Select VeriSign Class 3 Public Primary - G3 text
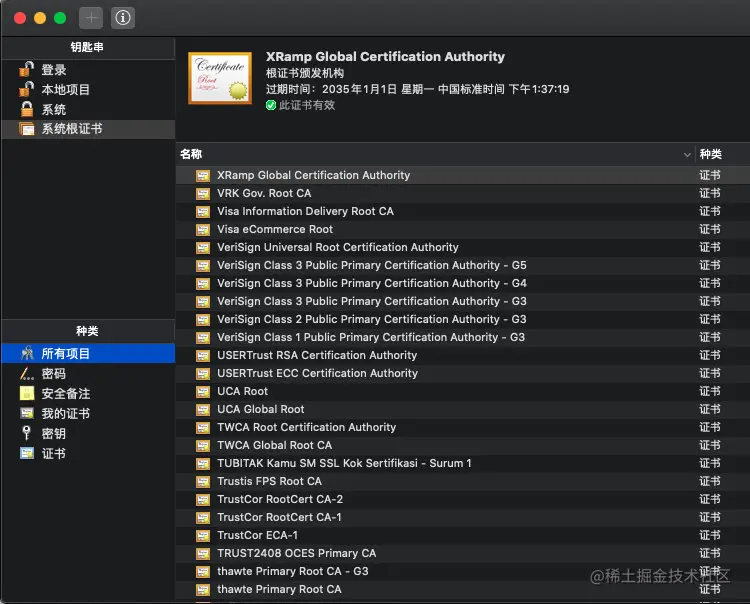The height and width of the screenshot is (604, 750). pos(372,301)
